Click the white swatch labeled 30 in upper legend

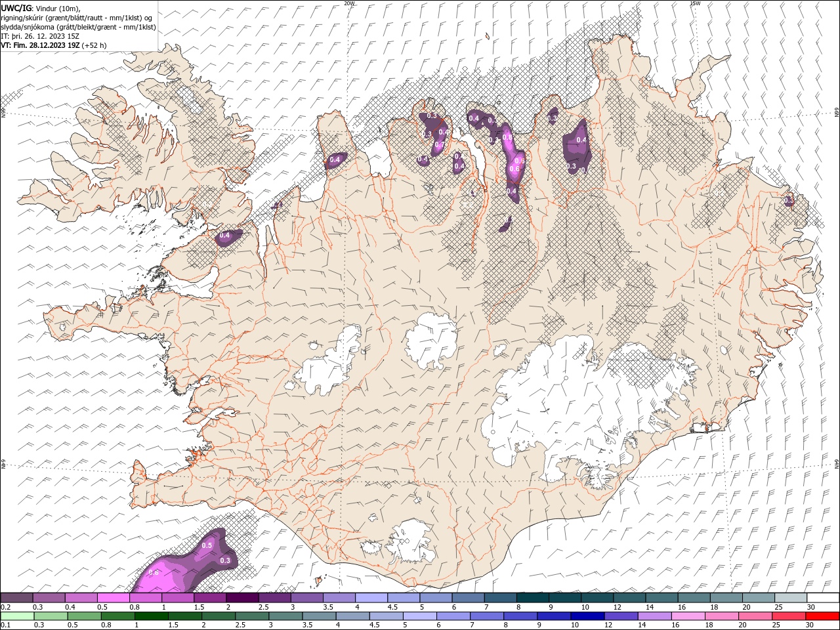823,597
